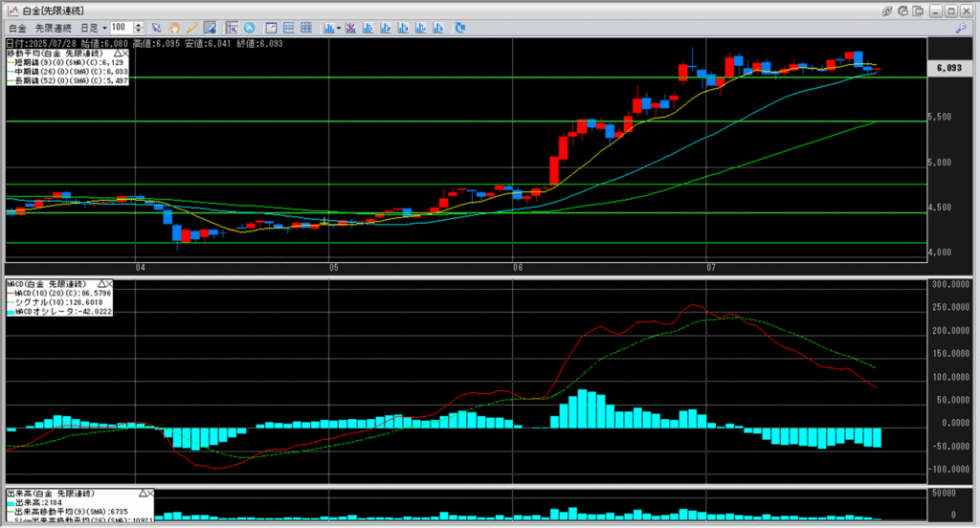The width and height of the screenshot is (980, 528).
Task: Open the wrench settings icon
Action: coord(961,28)
